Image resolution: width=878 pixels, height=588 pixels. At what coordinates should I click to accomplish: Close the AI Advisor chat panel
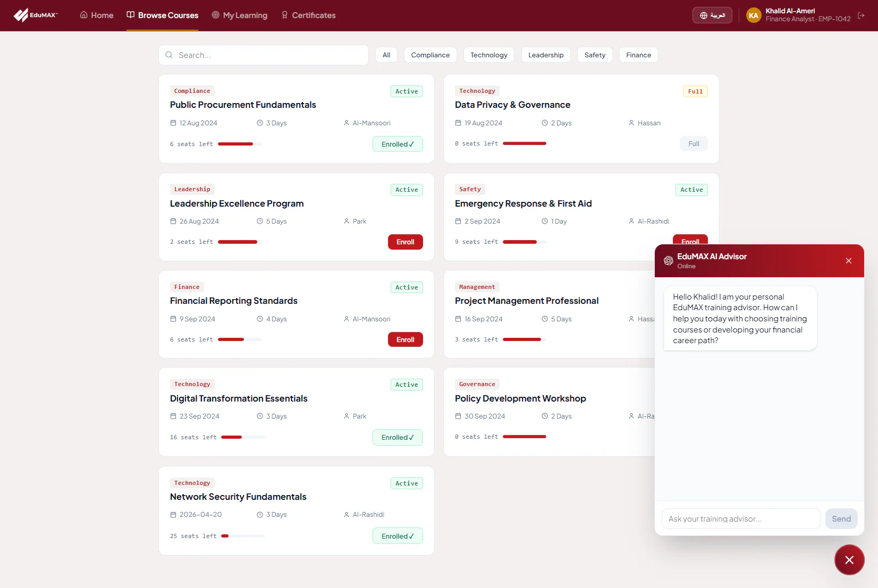coord(848,260)
